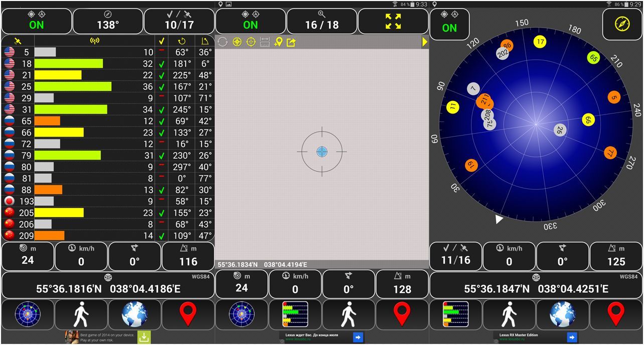Open the radar sky view from satellite list panel
Viewport: 644px width, 345px height.
28,314
